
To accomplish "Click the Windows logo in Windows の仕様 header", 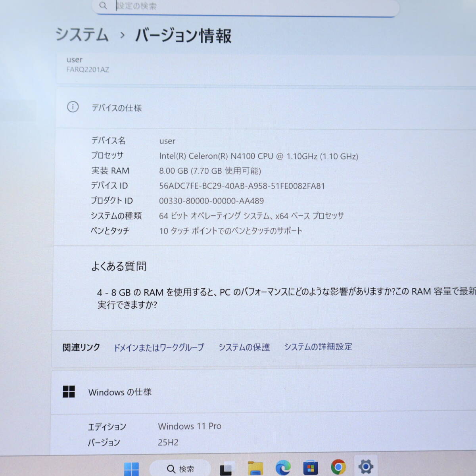I will tap(69, 392).
